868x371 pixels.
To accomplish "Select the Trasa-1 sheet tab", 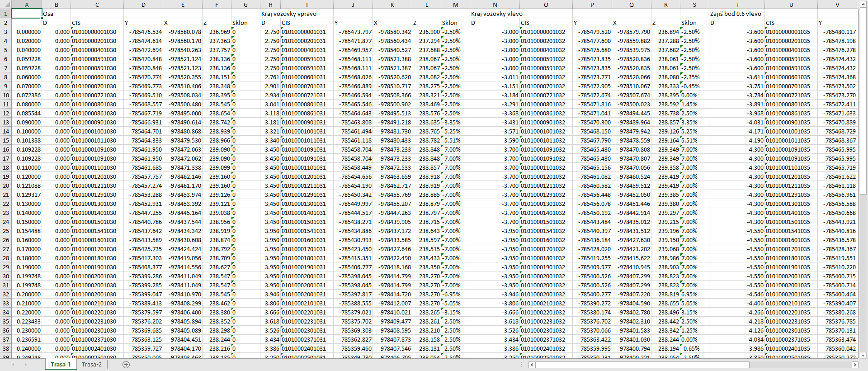I will (61, 365).
